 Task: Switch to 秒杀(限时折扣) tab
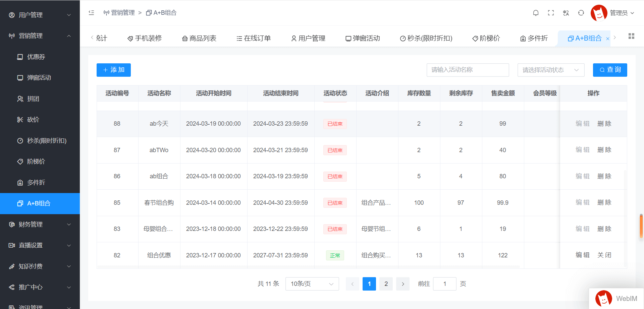point(426,38)
